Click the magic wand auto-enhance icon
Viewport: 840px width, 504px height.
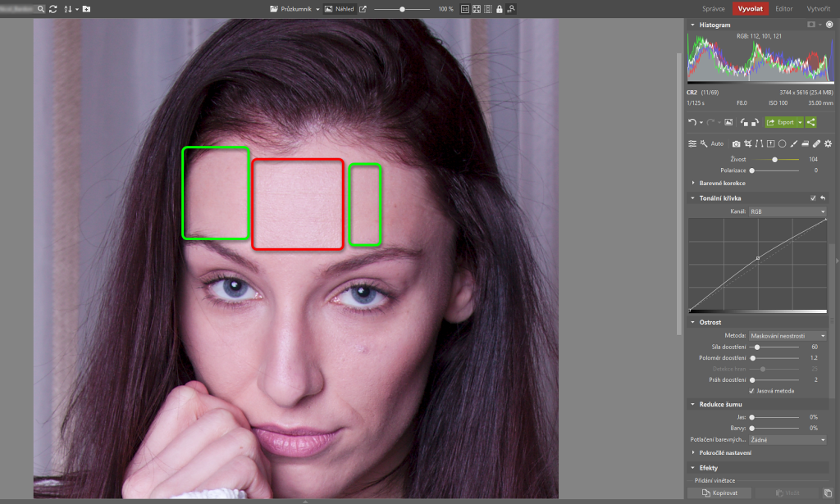pos(704,143)
